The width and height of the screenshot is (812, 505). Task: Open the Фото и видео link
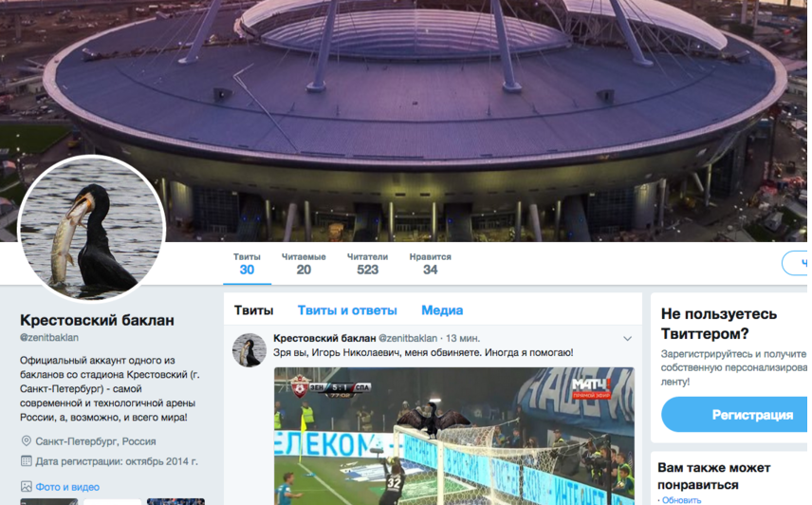[x=67, y=487]
